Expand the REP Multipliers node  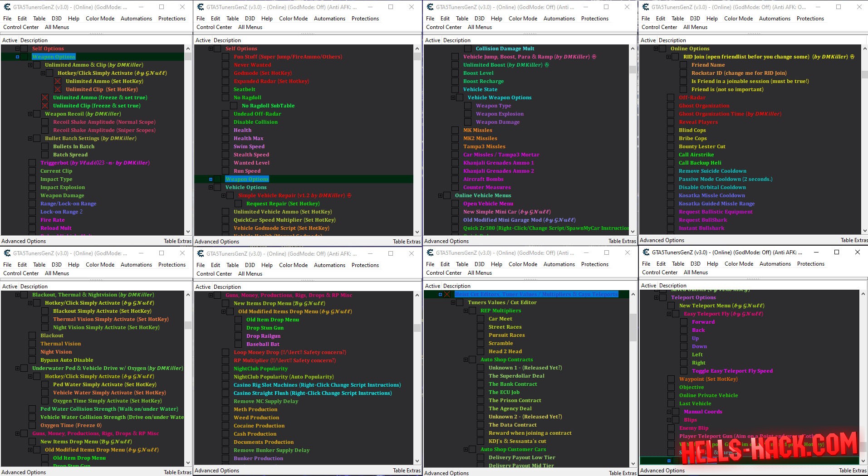click(x=466, y=311)
